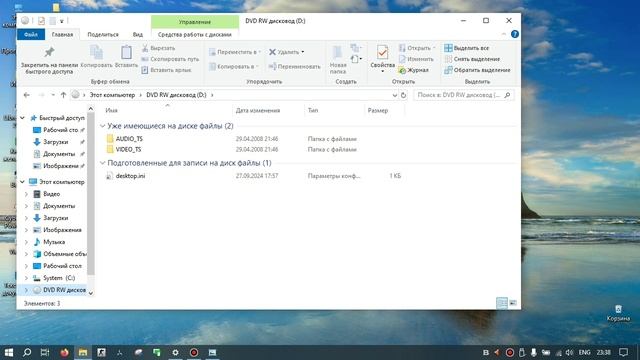The width and height of the screenshot is (640, 360).
Task: Click the Refresh button next to the address bar
Action: coord(403,95)
